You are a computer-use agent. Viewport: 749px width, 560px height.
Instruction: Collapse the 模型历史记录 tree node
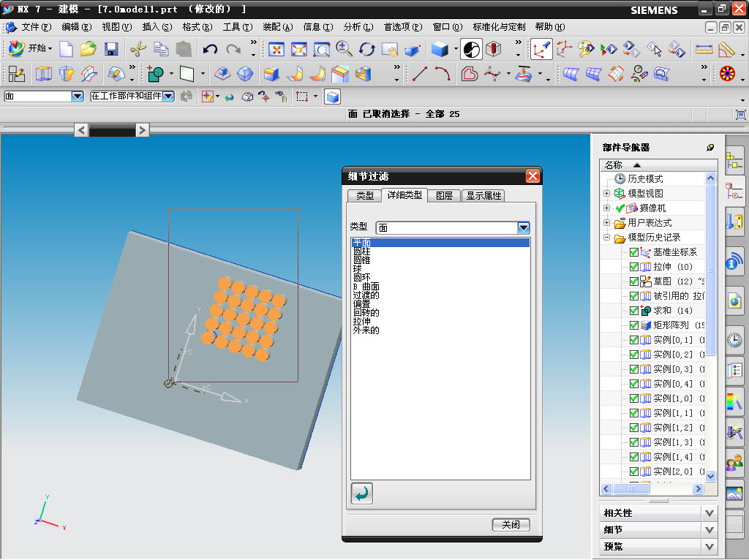coord(606,238)
